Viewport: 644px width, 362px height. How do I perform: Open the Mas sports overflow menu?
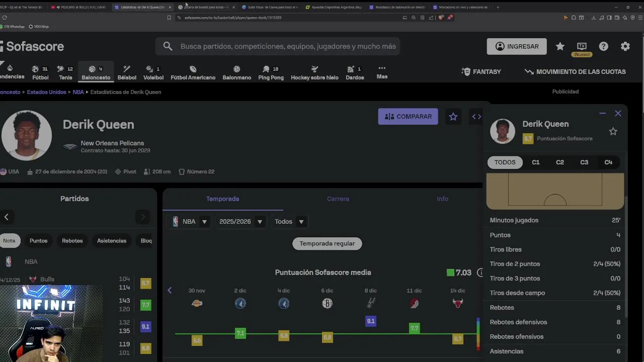point(382,72)
